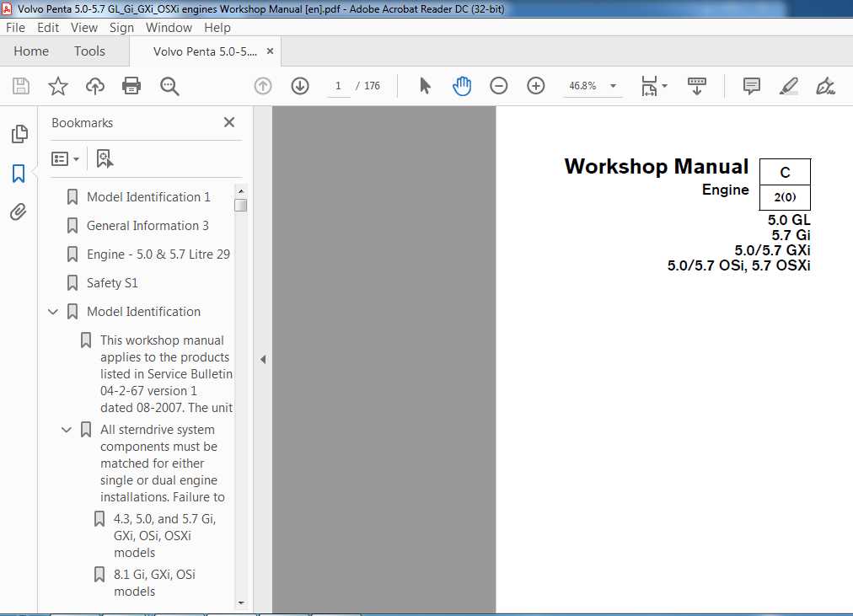The width and height of the screenshot is (853, 616).
Task: Open the Sign document pen tool
Action: pyautogui.click(x=825, y=86)
